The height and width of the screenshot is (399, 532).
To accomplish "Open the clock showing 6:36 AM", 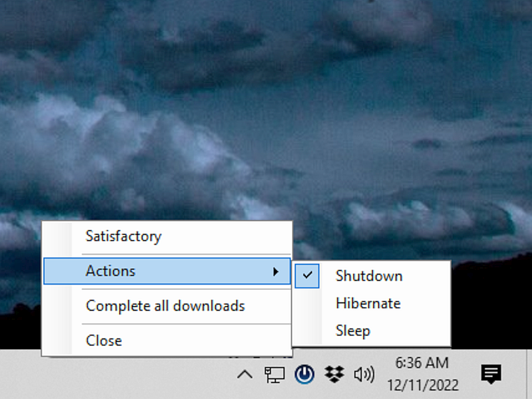I will [423, 374].
